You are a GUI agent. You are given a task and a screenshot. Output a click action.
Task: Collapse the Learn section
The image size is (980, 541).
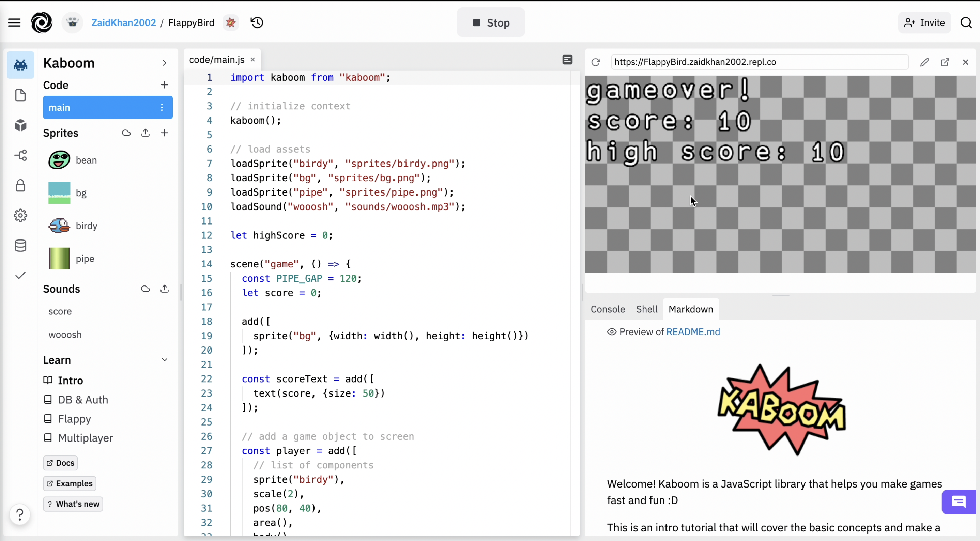coord(164,360)
